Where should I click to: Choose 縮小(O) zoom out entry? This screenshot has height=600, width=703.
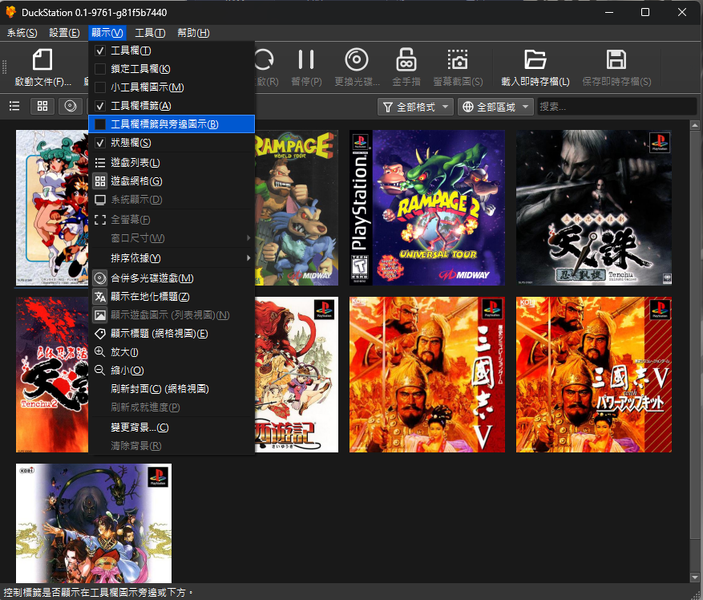pyautogui.click(x=172, y=370)
